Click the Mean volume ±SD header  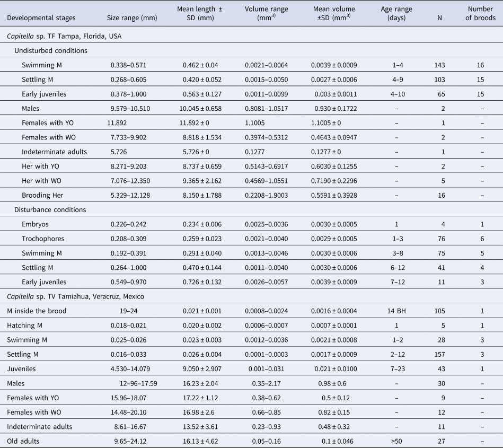pyautogui.click(x=333, y=13)
